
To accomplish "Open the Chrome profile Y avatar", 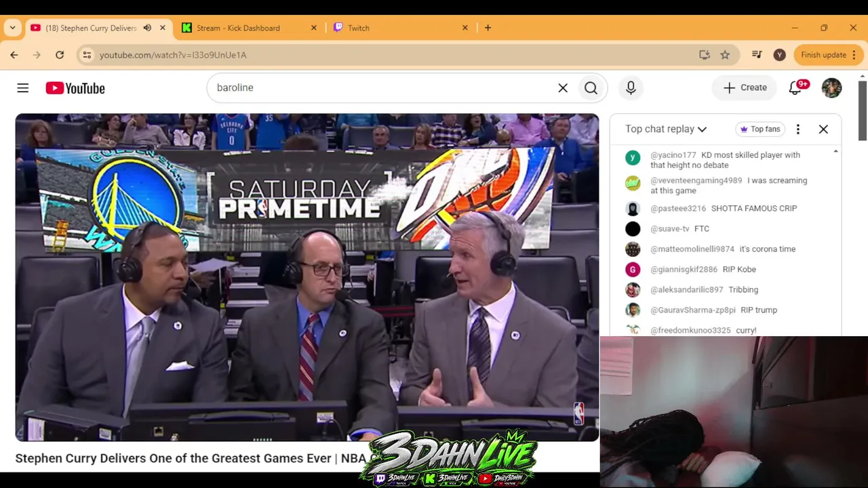I will (780, 55).
